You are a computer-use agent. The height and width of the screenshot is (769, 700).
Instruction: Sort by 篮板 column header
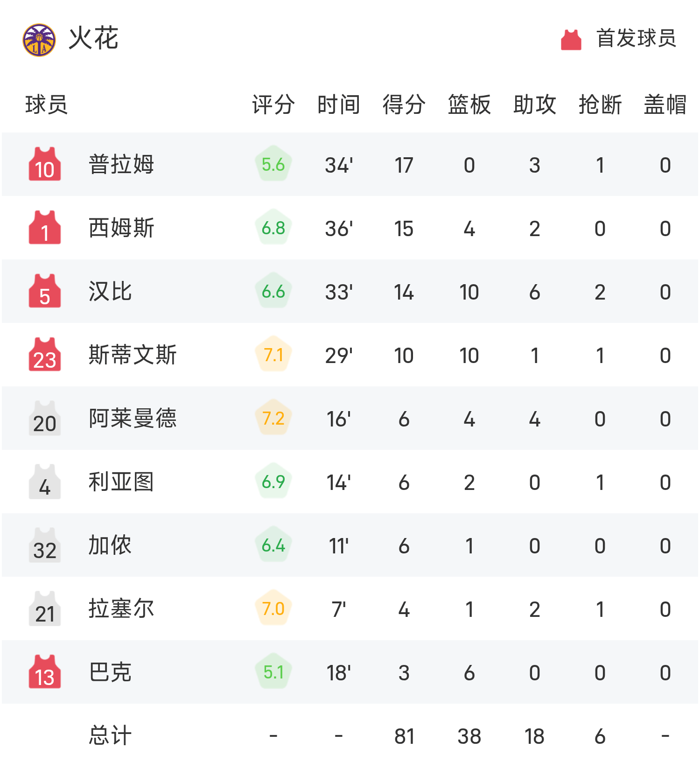pyautogui.click(x=469, y=105)
